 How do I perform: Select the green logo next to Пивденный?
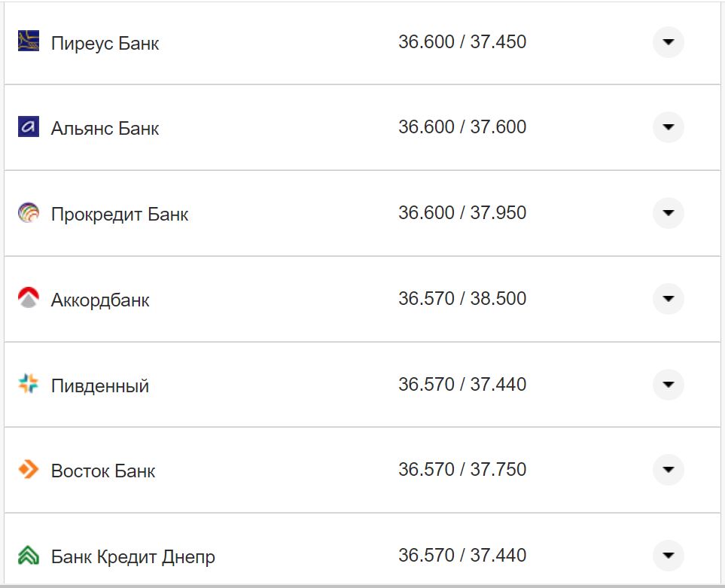[28, 384]
